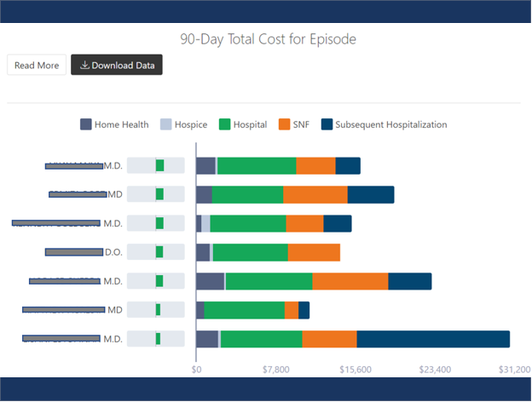Click the $0 axis label
The height and width of the screenshot is (402, 532).
[x=196, y=370]
